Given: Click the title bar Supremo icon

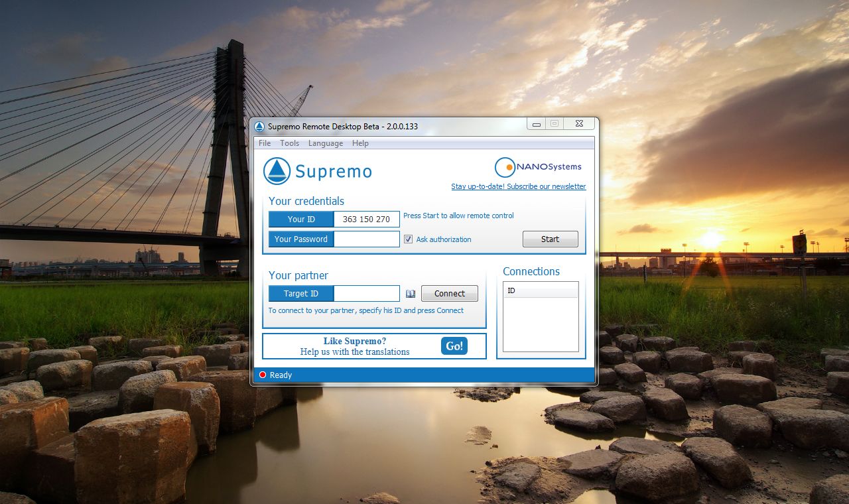Looking at the screenshot, I should 259,126.
